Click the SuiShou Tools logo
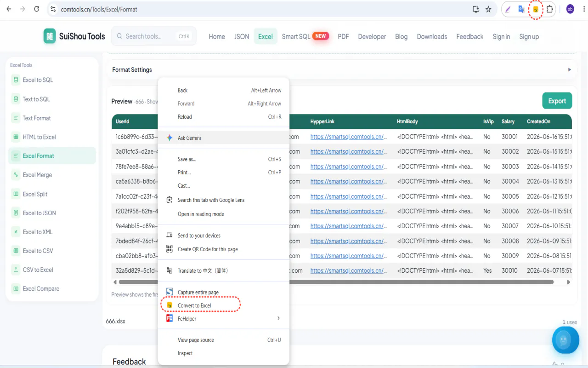This screenshot has width=588, height=368. click(x=74, y=36)
